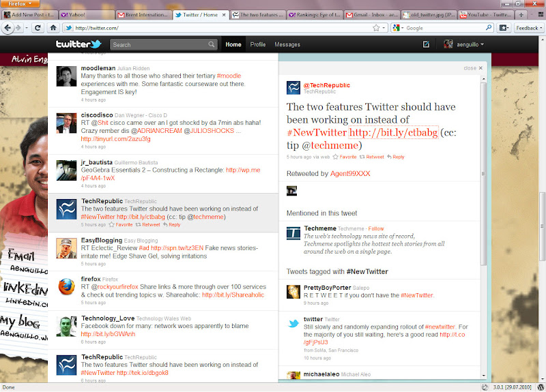Click the @TechRepublic link in detail pane
The height and width of the screenshot is (392, 546).
click(327, 85)
